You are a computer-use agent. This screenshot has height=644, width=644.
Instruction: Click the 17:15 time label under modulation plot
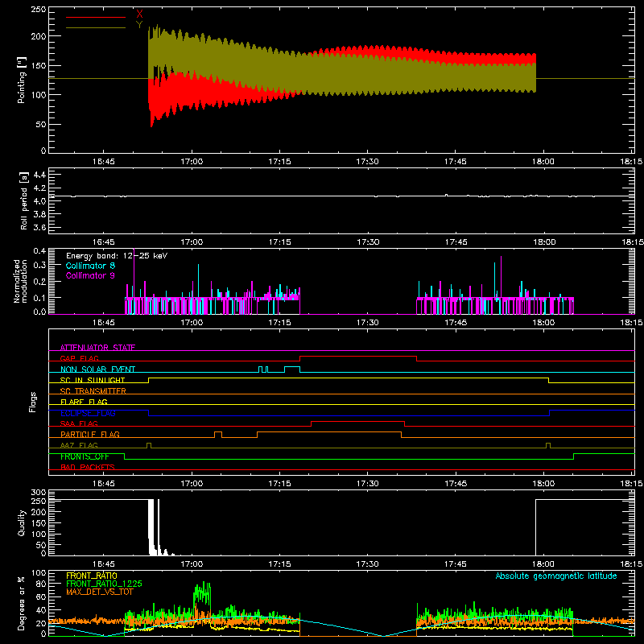pyautogui.click(x=279, y=323)
